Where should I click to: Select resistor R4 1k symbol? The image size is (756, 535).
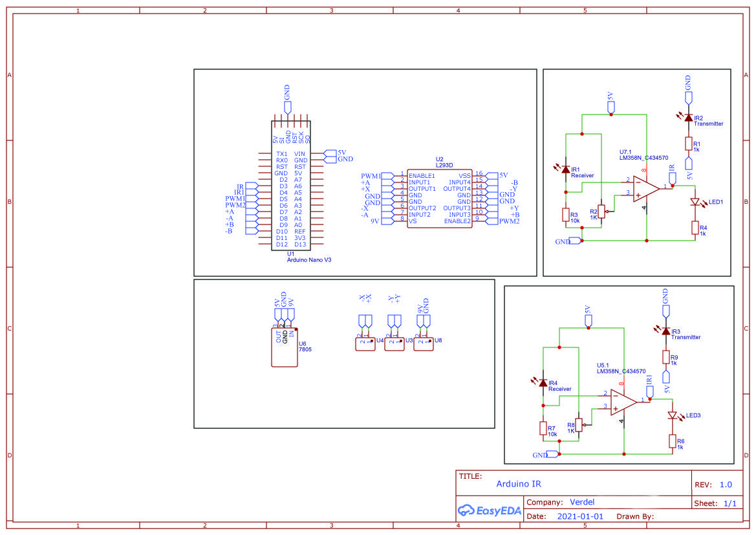(x=695, y=228)
